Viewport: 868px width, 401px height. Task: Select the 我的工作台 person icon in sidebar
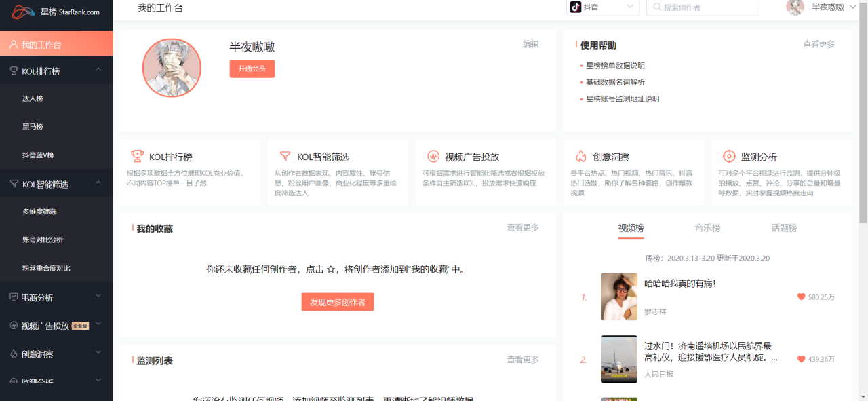click(15, 43)
